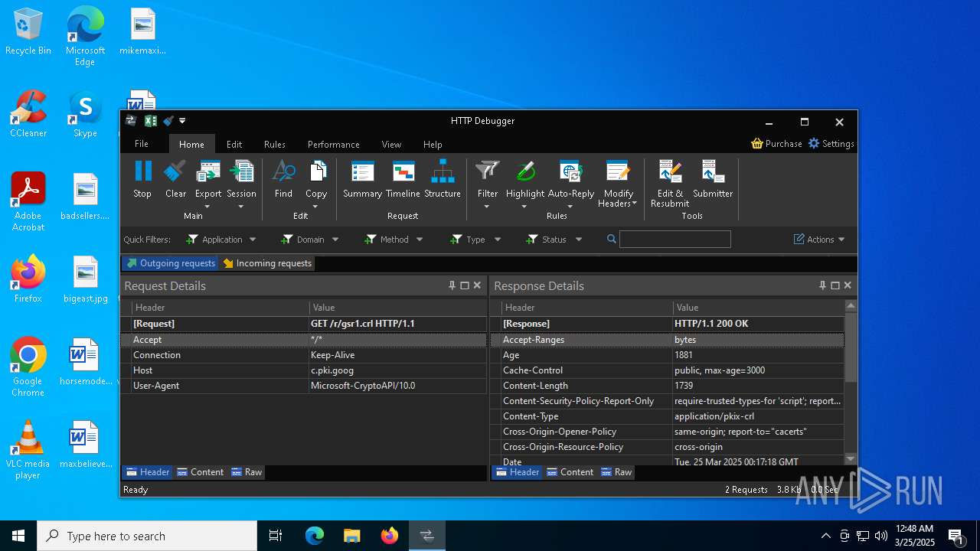Screen dimensions: 980x551
Task: Click the Request Details Value column header
Action: tap(397, 308)
